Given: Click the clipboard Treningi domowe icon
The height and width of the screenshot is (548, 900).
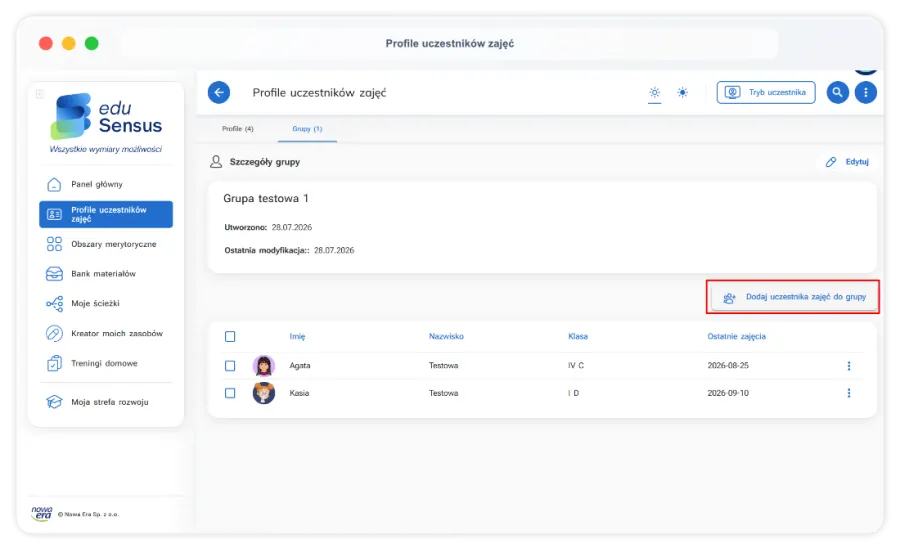Looking at the screenshot, I should coord(54,363).
